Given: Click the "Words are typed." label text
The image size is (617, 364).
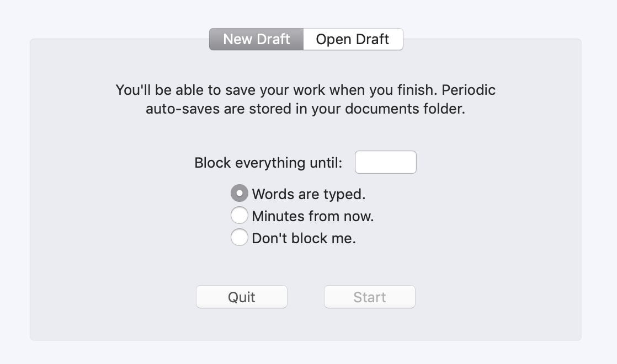Looking at the screenshot, I should [x=308, y=194].
